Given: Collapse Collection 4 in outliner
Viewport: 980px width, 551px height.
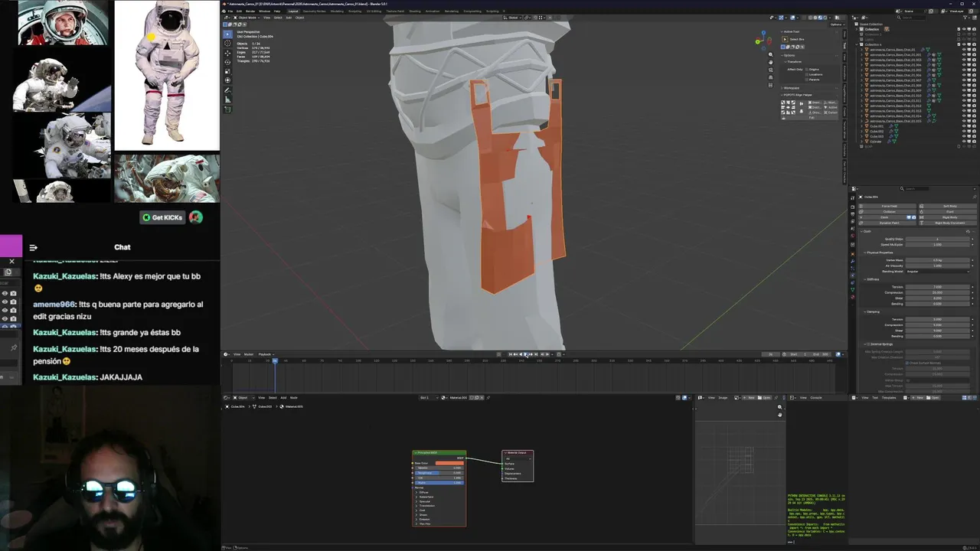Looking at the screenshot, I should 857,44.
